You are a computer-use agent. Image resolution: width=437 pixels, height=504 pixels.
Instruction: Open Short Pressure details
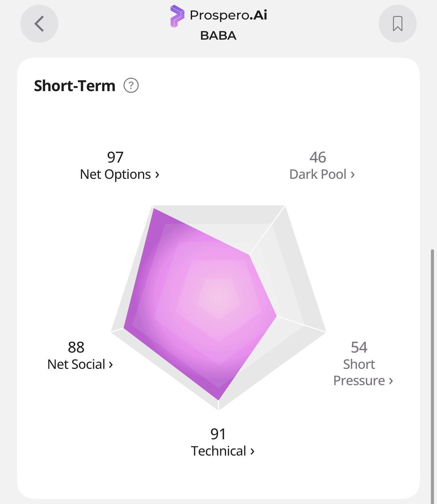point(363,372)
